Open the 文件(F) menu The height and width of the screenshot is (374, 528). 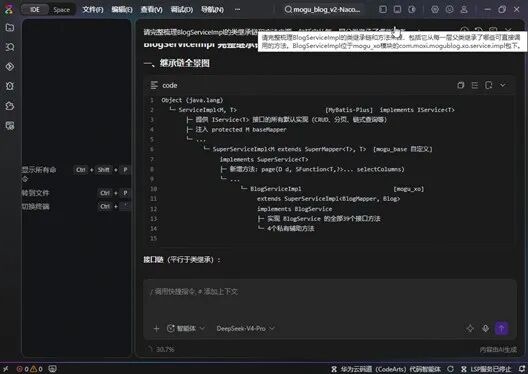click(x=93, y=10)
